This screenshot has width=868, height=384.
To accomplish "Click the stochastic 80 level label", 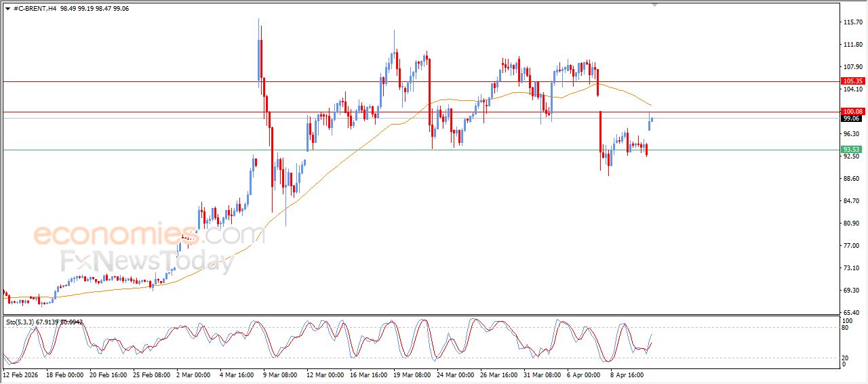I will 845,328.
